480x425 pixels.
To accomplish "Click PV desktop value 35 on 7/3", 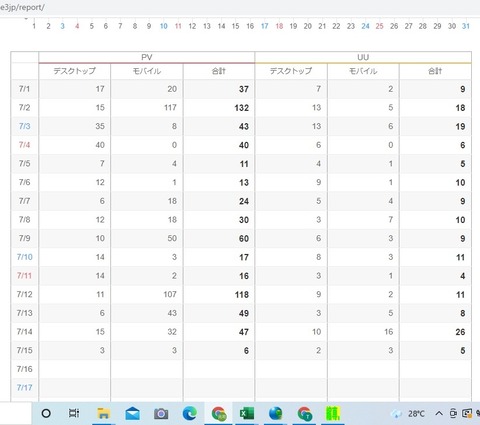I will [100, 126].
